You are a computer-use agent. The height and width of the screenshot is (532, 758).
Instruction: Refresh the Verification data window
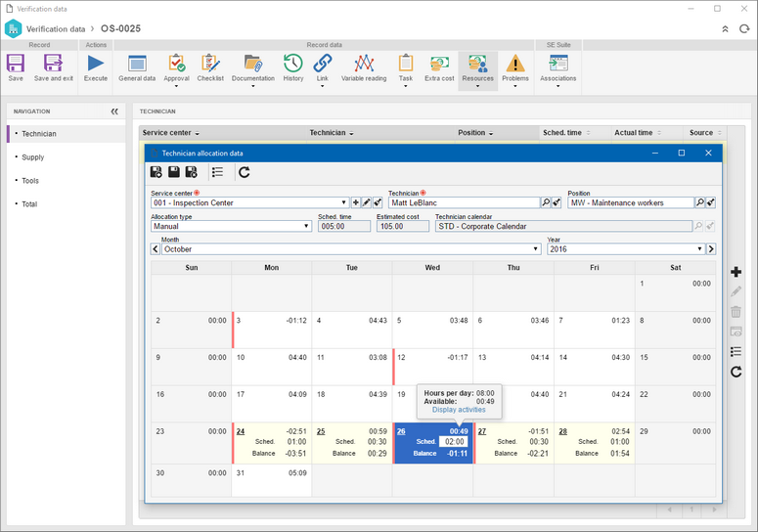tap(744, 29)
